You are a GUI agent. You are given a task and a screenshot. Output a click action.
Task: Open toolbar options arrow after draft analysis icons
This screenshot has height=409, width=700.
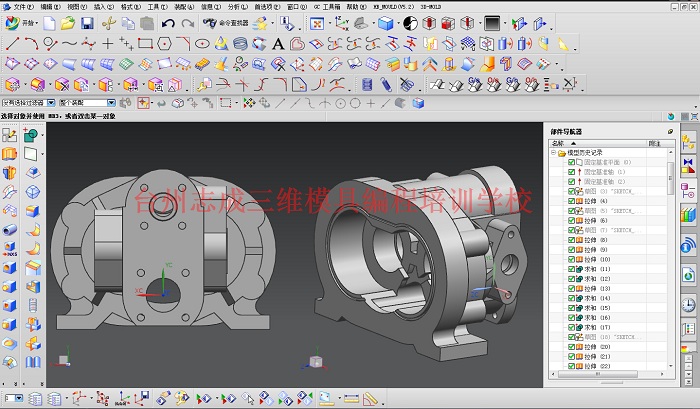pyautogui.click(x=583, y=89)
